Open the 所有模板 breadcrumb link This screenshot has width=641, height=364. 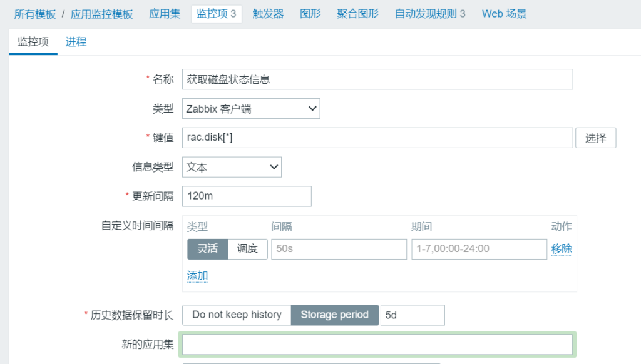coord(34,14)
